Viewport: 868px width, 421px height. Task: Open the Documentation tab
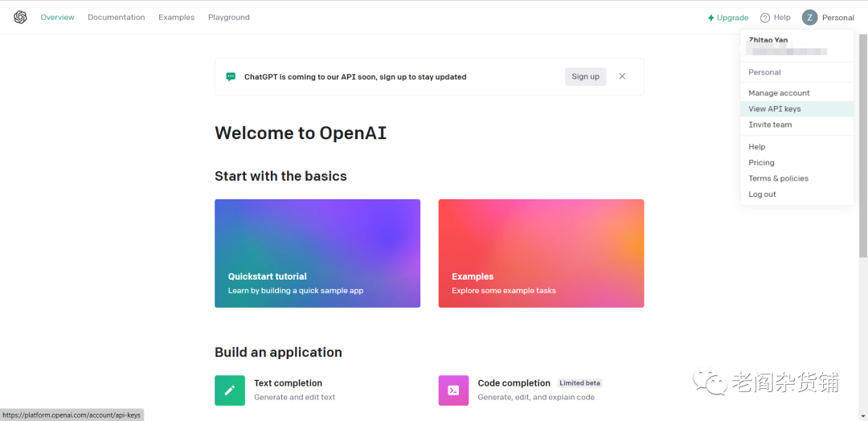tap(117, 18)
